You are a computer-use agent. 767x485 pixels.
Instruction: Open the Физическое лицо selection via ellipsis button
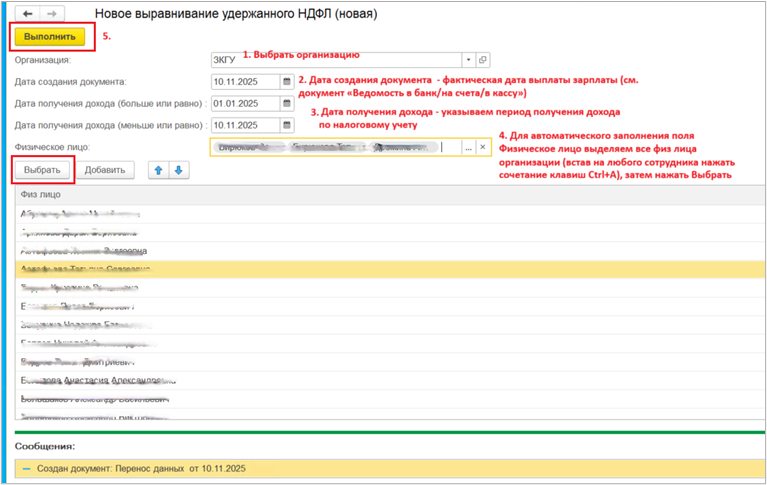[467, 147]
